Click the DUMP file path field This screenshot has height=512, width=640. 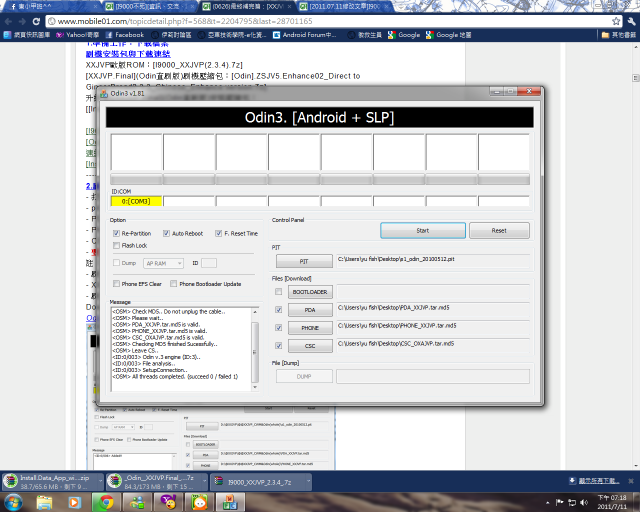pyautogui.click(x=433, y=376)
